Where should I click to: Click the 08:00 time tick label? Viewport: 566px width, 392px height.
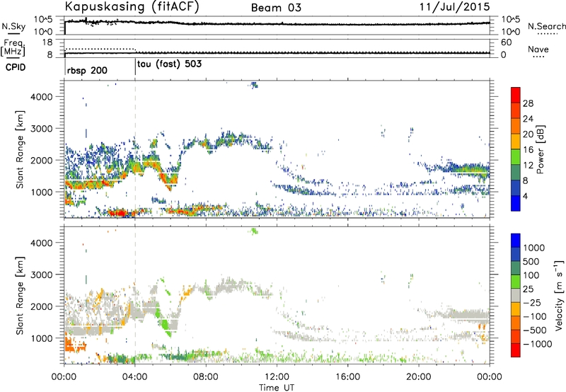(206, 377)
